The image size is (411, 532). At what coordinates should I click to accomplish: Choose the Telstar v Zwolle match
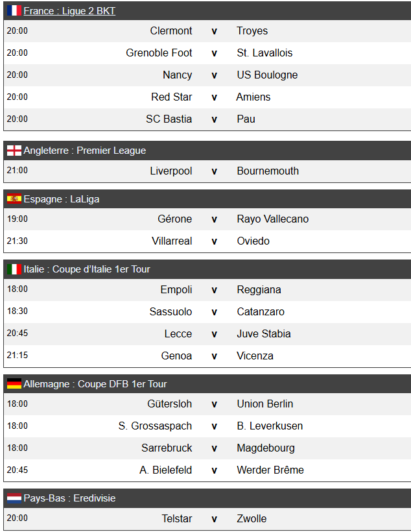point(207,519)
